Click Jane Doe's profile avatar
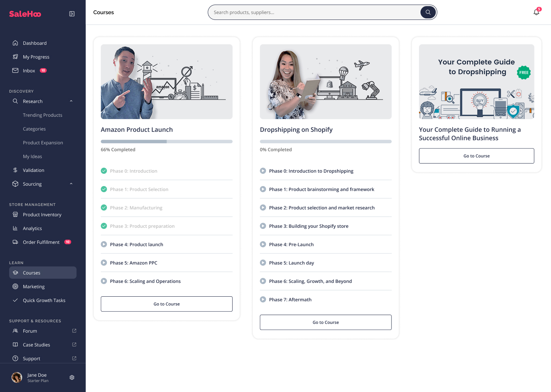Viewport: 551px width, 392px height. click(17, 377)
